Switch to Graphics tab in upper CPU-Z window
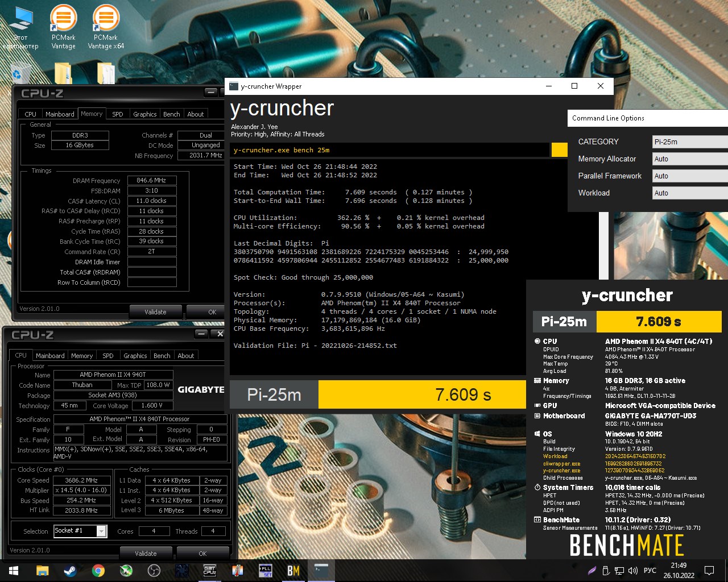728x582 pixels. click(x=145, y=114)
